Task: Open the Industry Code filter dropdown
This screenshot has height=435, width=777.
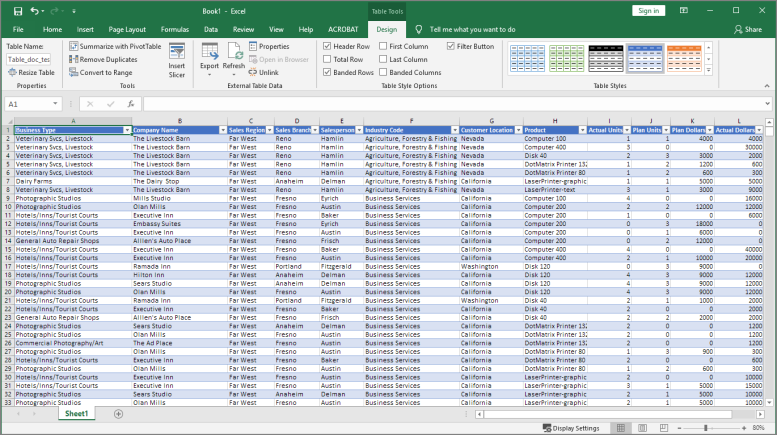Action: click(x=454, y=130)
